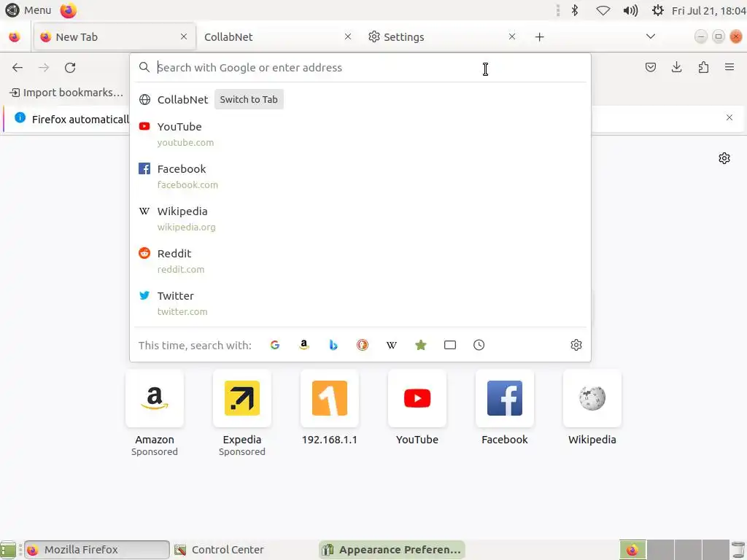The width and height of the screenshot is (747, 560).
Task: Open new tab personalize gear icon
Action: [x=724, y=158]
